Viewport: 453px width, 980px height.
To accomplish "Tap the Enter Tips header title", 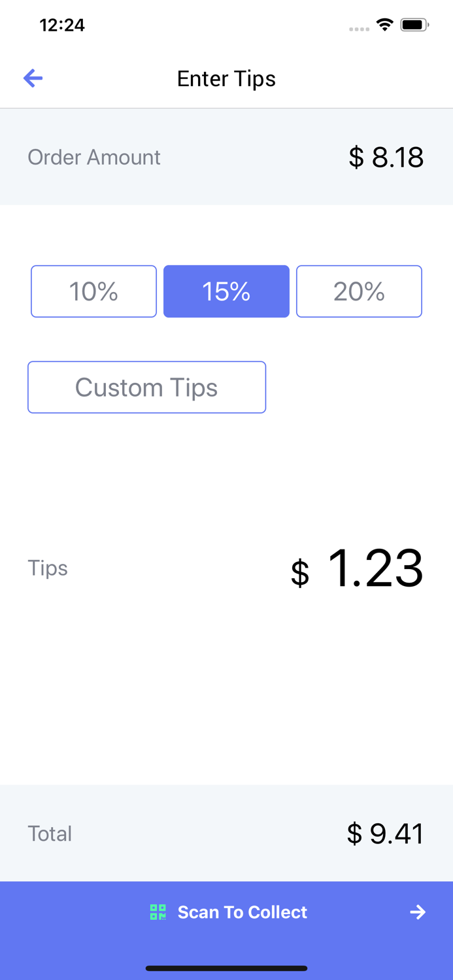I will [x=226, y=78].
